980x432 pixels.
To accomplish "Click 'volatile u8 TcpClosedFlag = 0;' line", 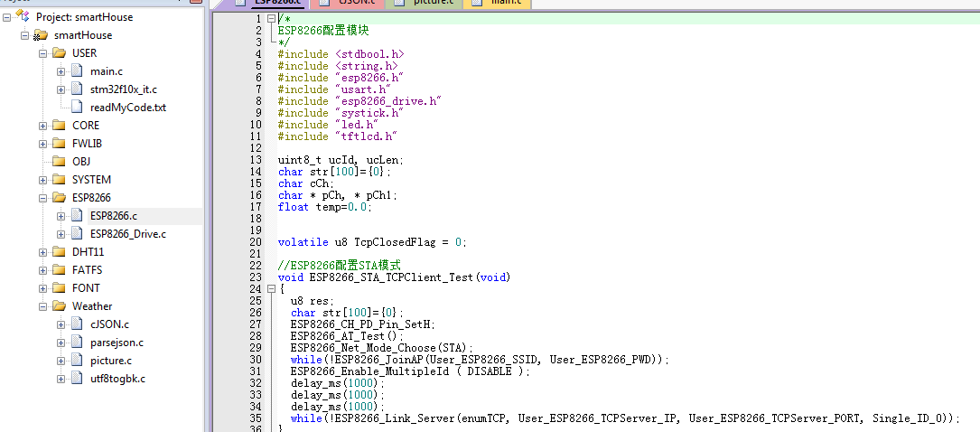I will point(372,242).
